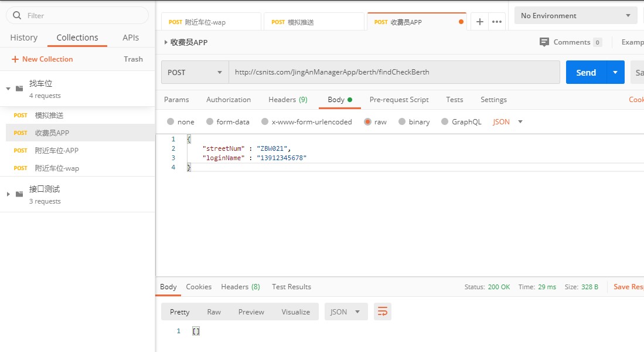Choose the binary body option
The image size is (644, 352).
pos(402,122)
